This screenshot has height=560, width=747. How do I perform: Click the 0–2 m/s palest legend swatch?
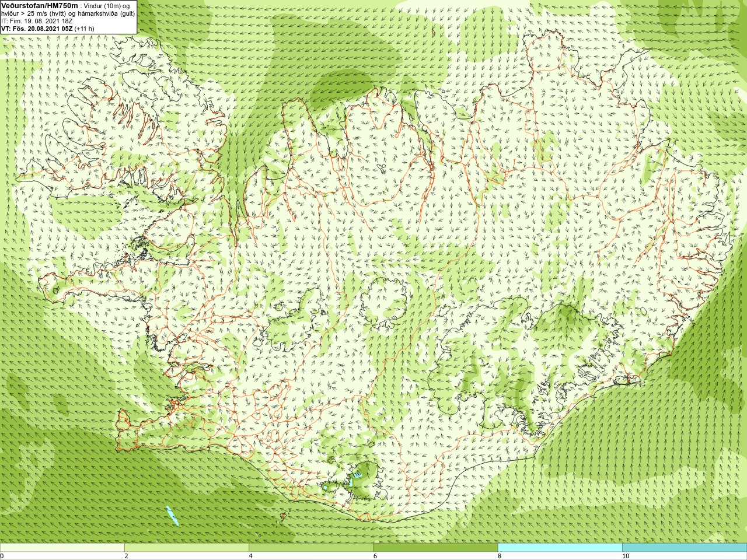click(x=62, y=548)
